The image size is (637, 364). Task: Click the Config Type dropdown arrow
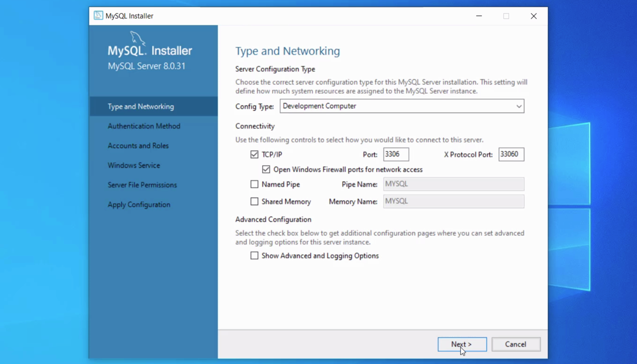(x=519, y=106)
